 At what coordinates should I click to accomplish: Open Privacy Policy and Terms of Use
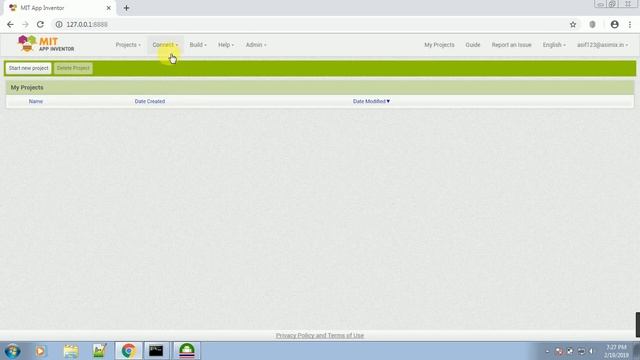click(320, 336)
